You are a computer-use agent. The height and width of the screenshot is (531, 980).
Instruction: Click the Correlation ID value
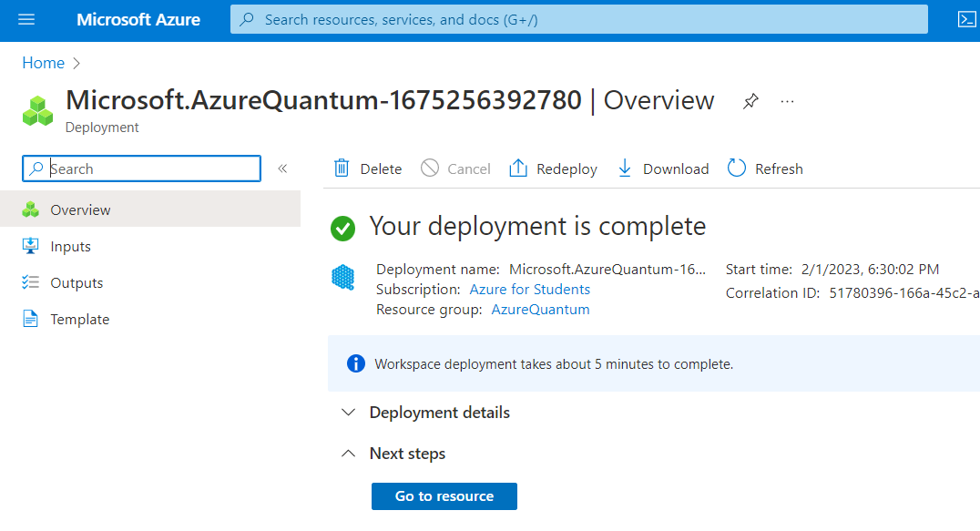click(904, 293)
